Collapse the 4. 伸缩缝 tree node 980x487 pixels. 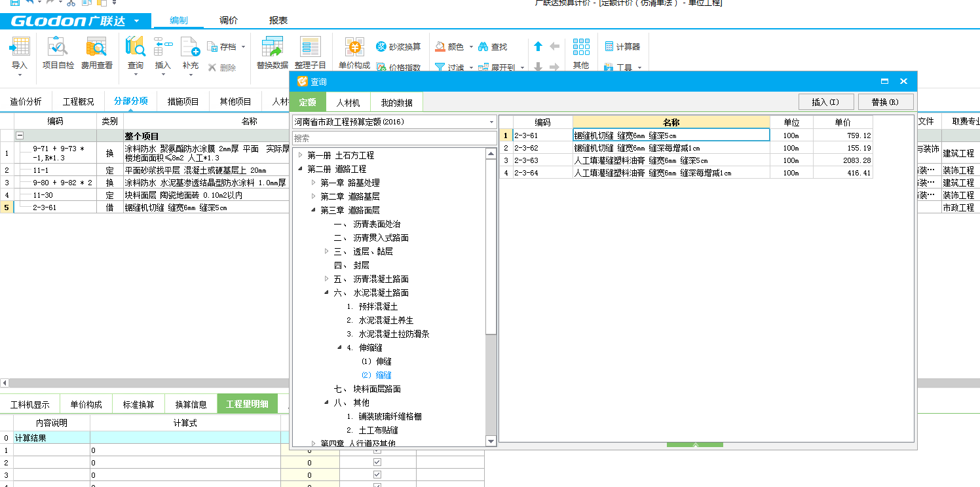point(339,348)
